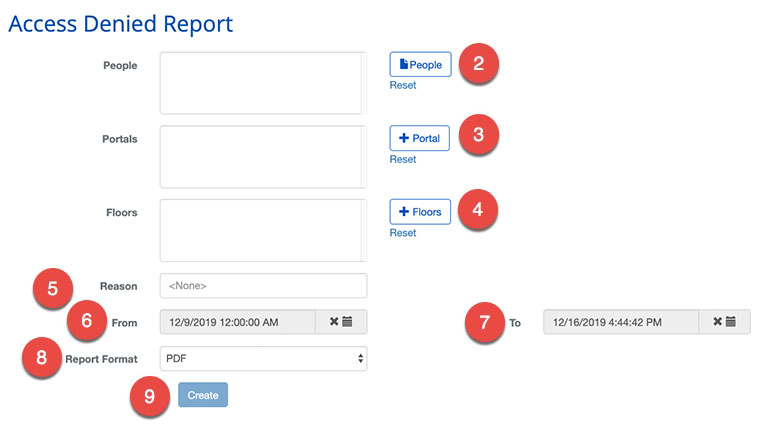Clear the From date with X icon
Viewport: 769px width, 436px height.
click(x=334, y=322)
